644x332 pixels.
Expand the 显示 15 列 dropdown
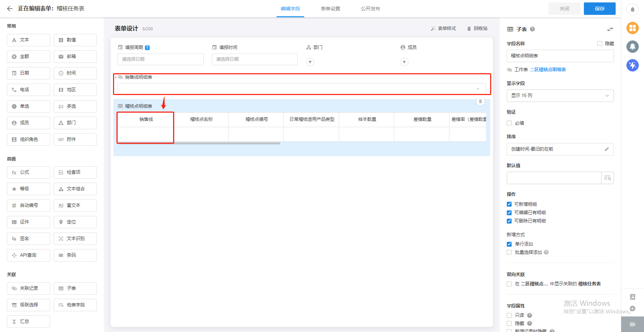[x=560, y=96]
